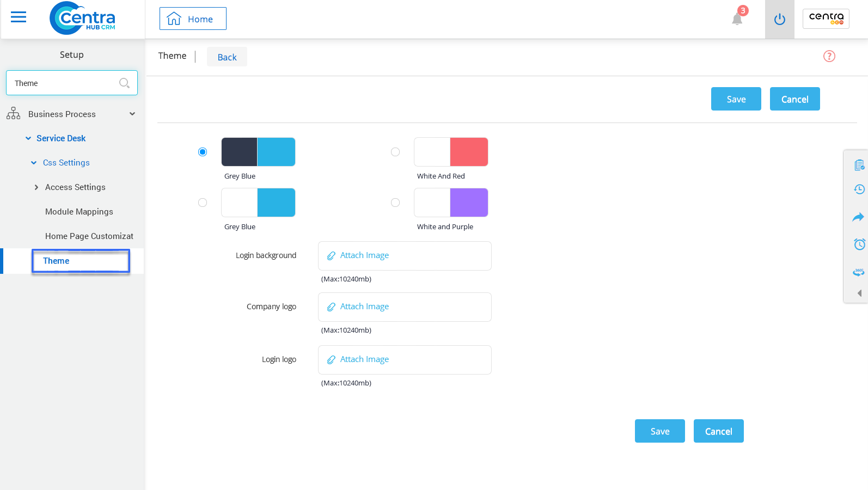The width and height of the screenshot is (868, 490).
Task: Click the Back button
Action: click(x=227, y=57)
